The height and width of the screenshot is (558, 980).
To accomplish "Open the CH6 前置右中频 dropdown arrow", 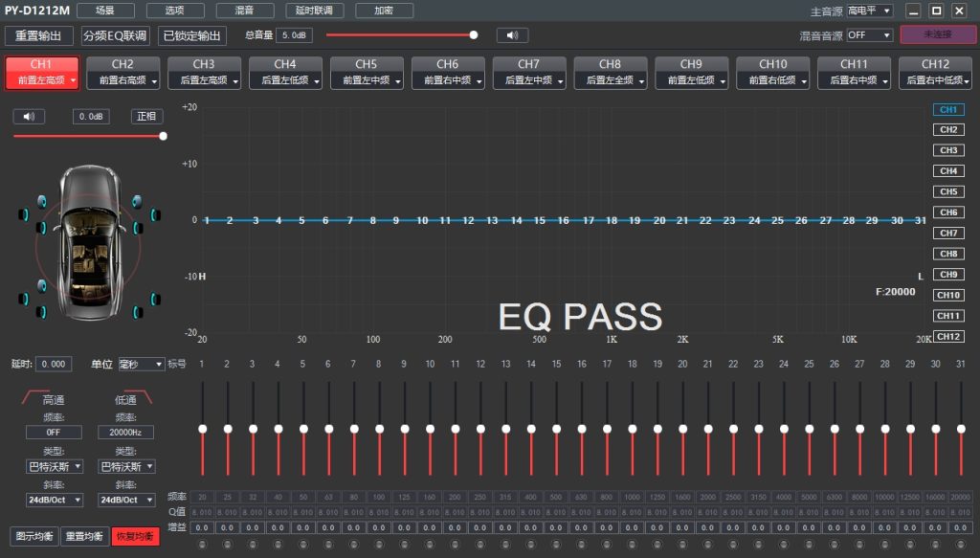I will click(x=479, y=81).
